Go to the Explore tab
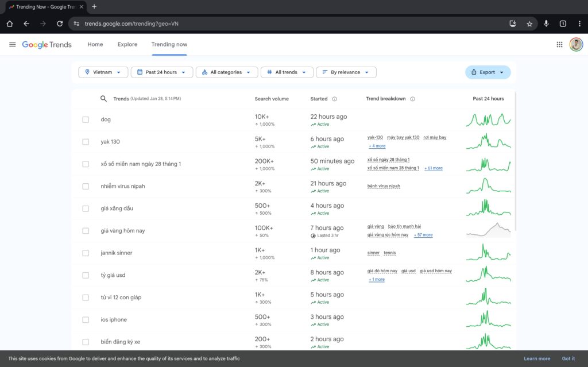Image resolution: width=588 pixels, height=367 pixels. (x=127, y=44)
